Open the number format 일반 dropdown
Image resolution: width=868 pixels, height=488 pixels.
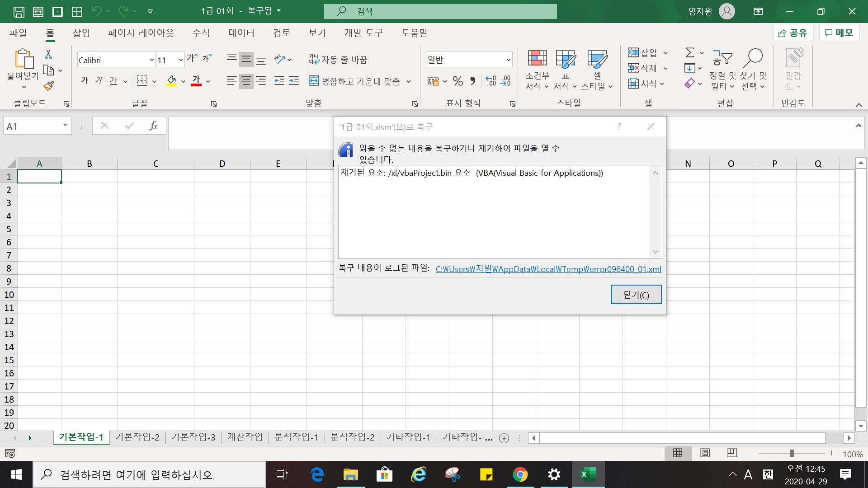click(508, 60)
